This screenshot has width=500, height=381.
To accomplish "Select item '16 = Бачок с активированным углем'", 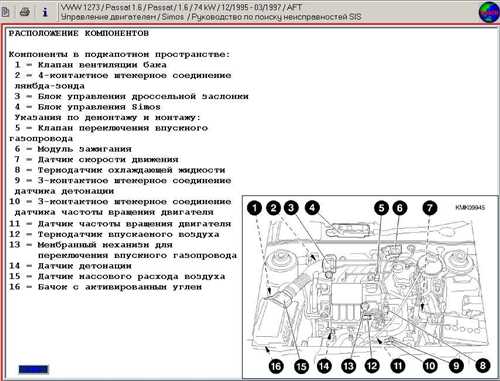I will tap(105, 287).
